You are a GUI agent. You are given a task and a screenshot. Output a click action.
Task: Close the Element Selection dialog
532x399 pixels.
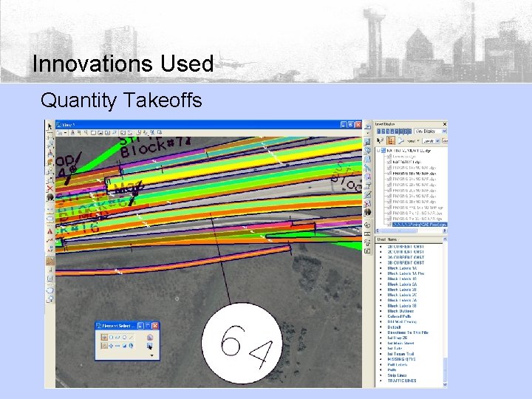coord(155,326)
